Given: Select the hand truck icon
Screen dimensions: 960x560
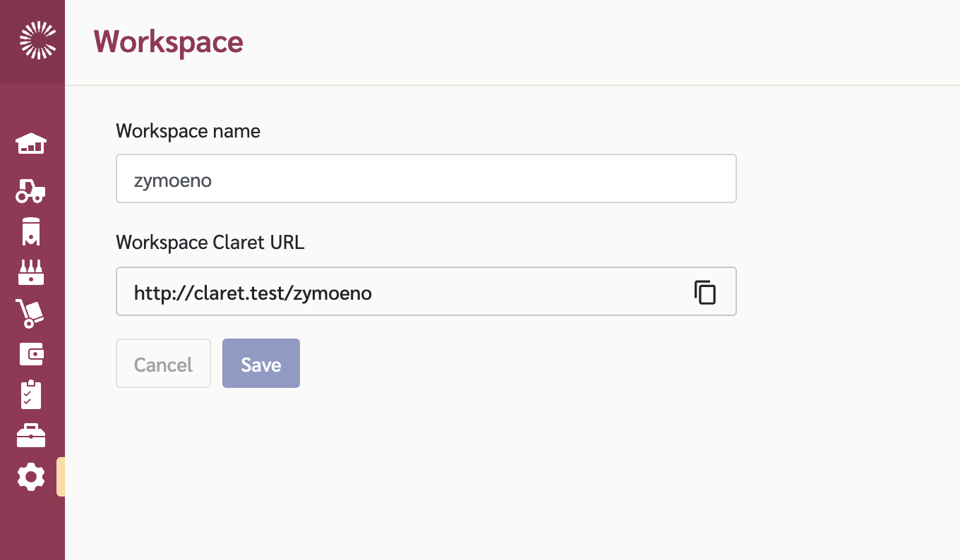Looking at the screenshot, I should pyautogui.click(x=31, y=313).
